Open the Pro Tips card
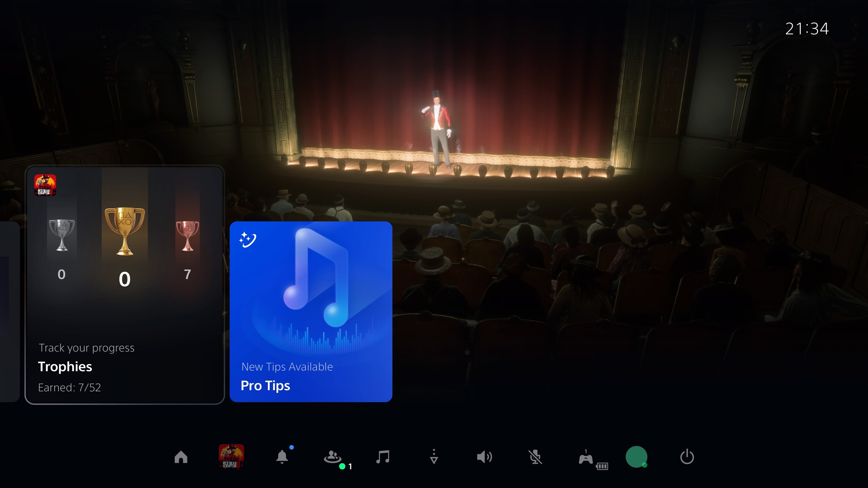This screenshot has height=488, width=868. [x=311, y=312]
